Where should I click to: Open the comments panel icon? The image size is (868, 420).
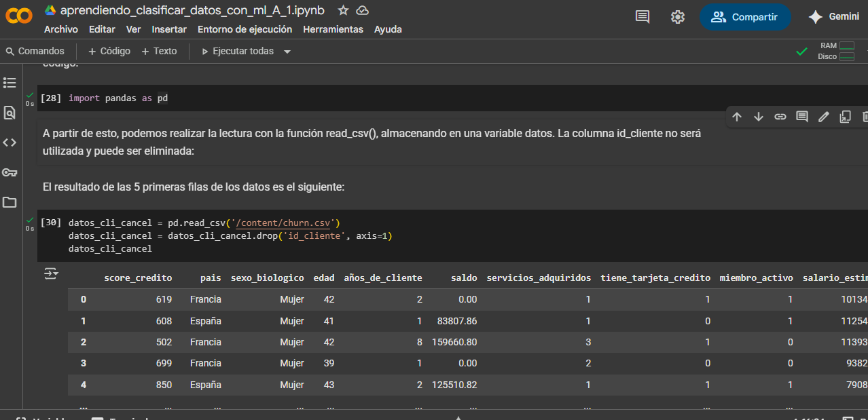tap(643, 17)
